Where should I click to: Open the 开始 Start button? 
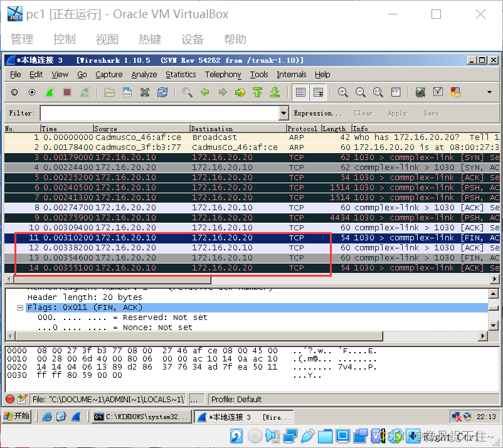tap(17, 417)
